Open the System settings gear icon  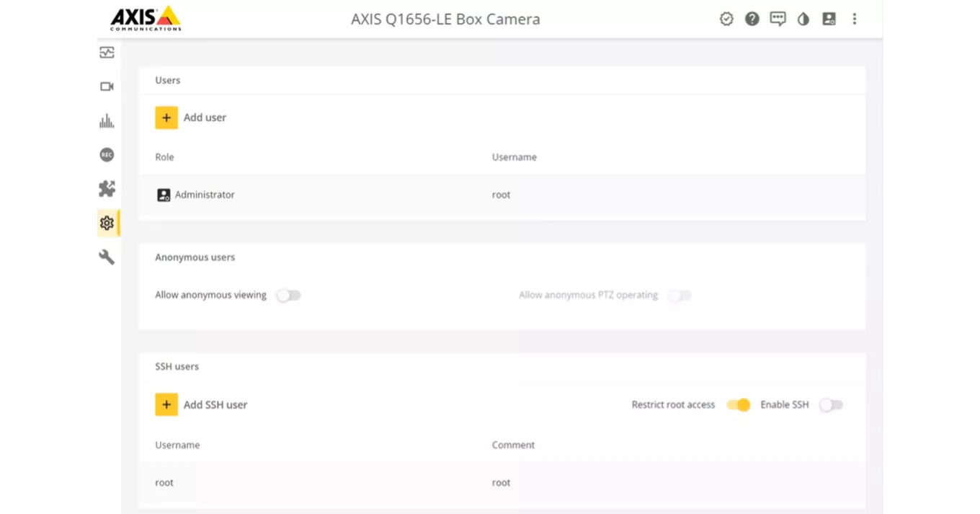[107, 223]
